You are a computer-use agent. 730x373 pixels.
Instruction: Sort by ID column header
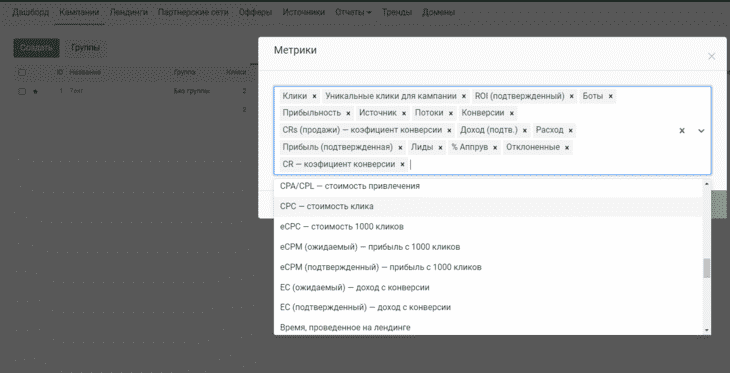click(60, 73)
